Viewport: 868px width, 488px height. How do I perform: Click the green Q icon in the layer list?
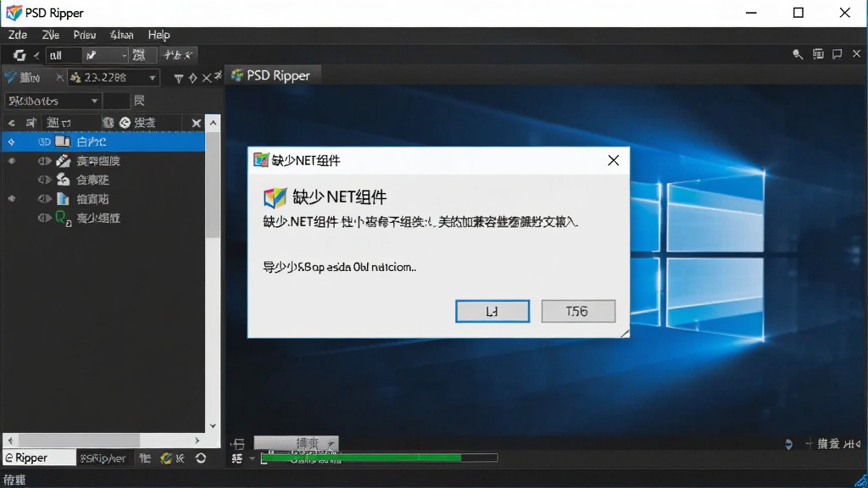pos(63,218)
